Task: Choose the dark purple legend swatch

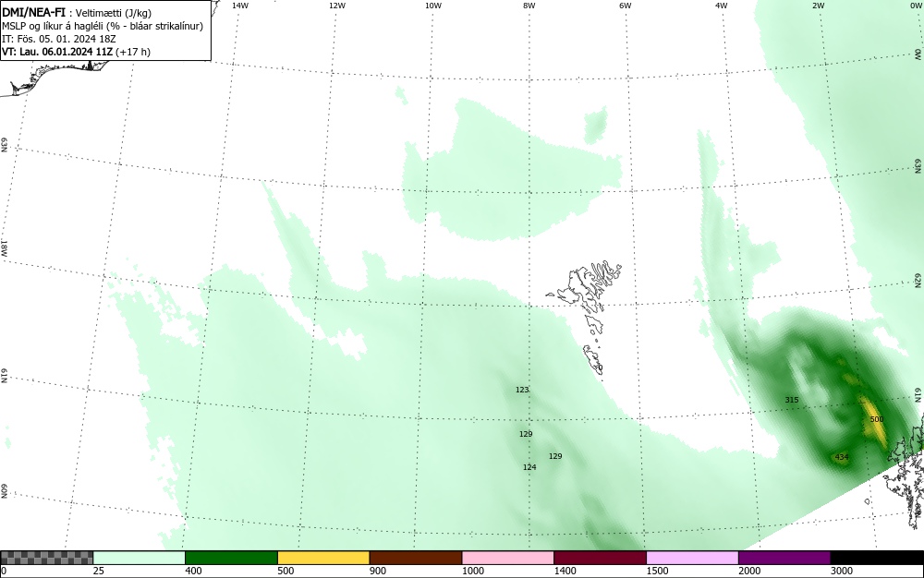Action: click(784, 558)
